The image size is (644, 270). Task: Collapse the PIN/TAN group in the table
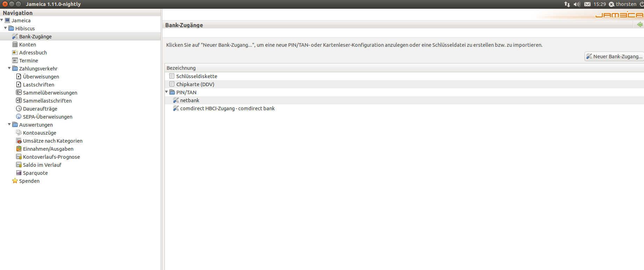167,92
